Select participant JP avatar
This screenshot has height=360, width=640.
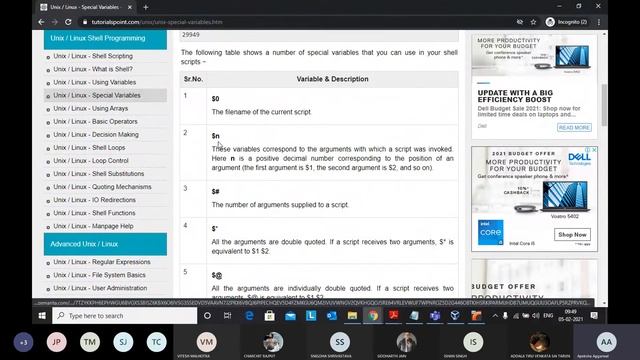pos(57,342)
